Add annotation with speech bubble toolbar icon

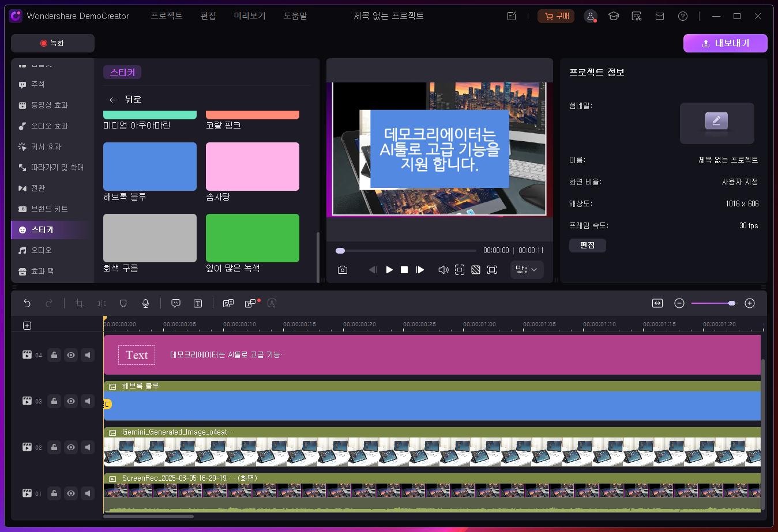[x=176, y=303]
